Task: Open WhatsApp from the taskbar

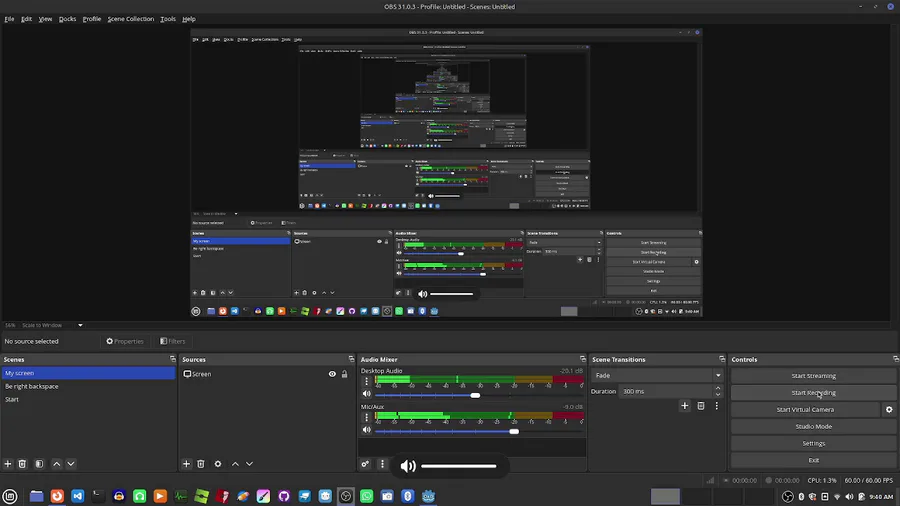Action: [x=366, y=496]
